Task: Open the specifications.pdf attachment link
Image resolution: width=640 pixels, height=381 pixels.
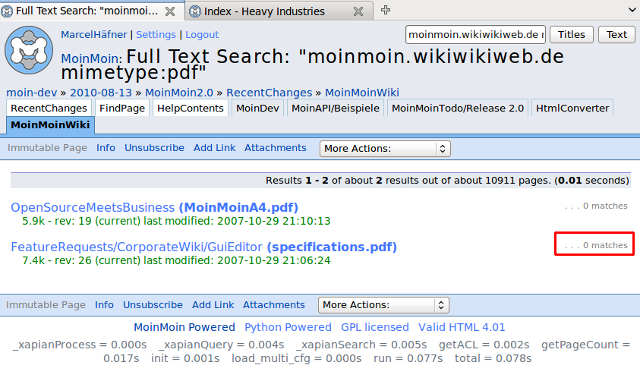Action: [332, 247]
